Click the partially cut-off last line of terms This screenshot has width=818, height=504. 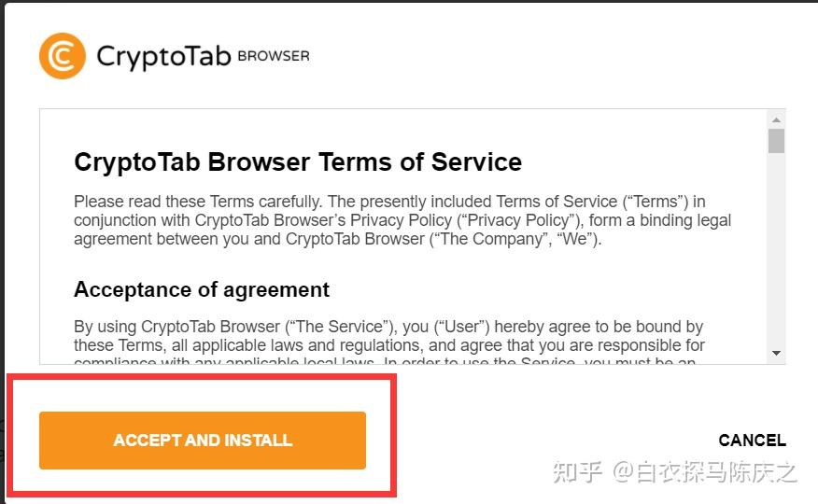coord(385,360)
